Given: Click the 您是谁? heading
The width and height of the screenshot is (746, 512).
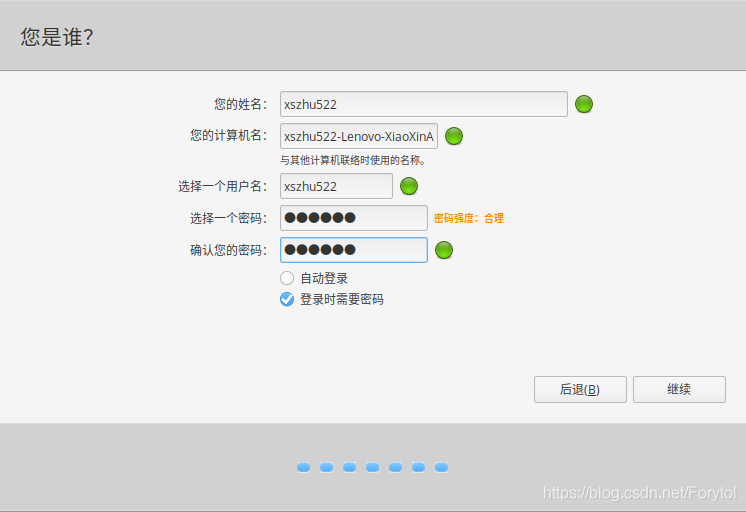Looking at the screenshot, I should pos(57,37).
